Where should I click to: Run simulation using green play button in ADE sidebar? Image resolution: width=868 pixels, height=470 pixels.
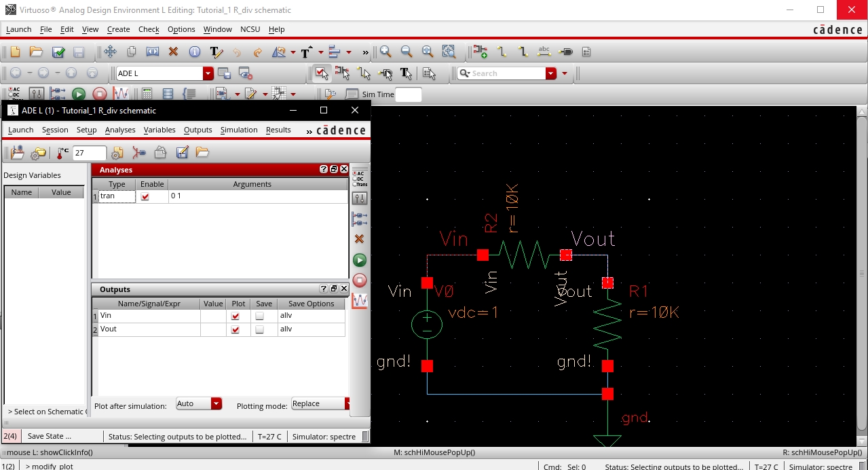coord(360,260)
